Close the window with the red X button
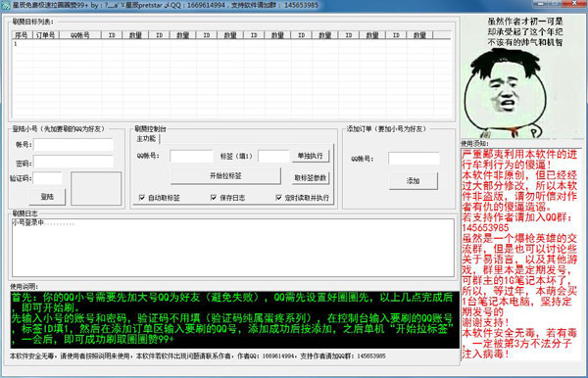The image size is (588, 378). point(575,3)
